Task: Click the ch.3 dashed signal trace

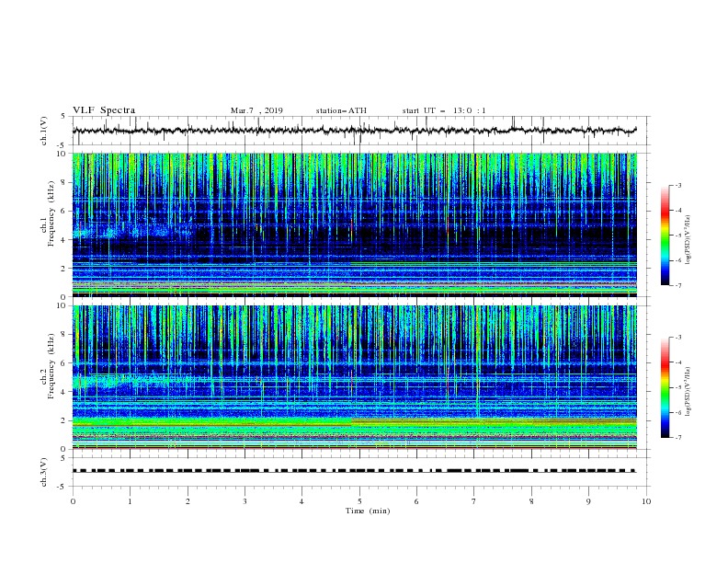Action: 354,471
